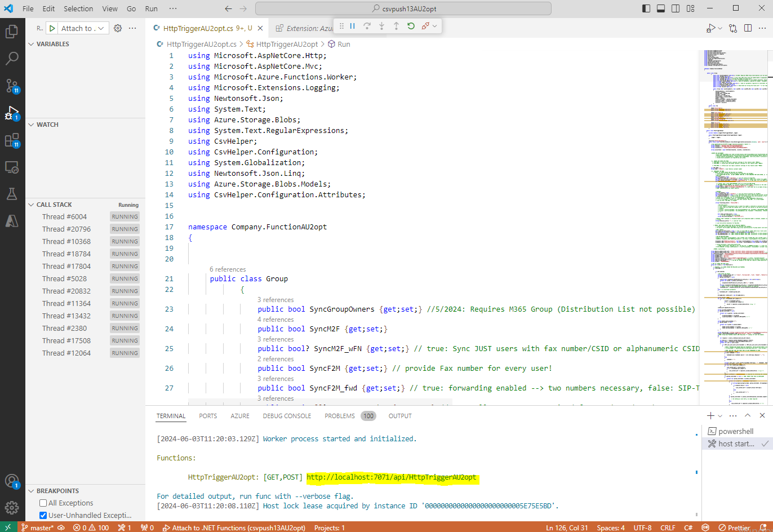Screen dimensions: 773x532
Task: Open the Explorer view in activity bar
Action: pyautogui.click(x=12, y=32)
